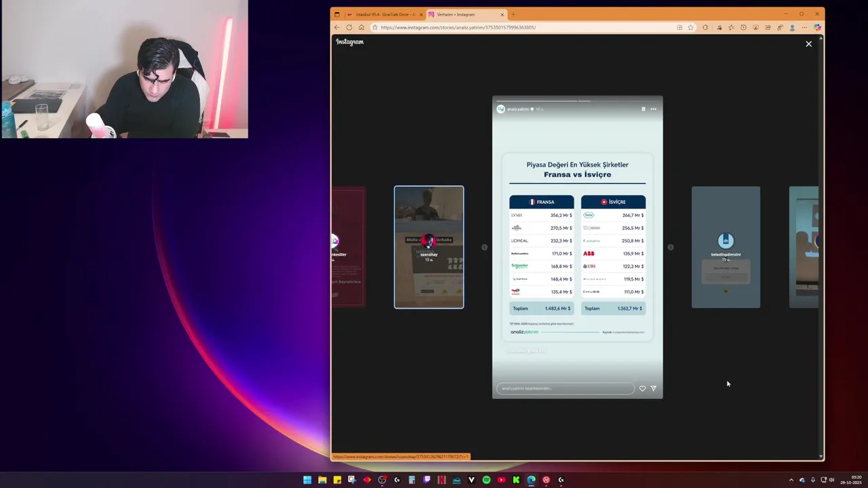
Task: Pause the Instagram story playback
Action: coord(644,109)
